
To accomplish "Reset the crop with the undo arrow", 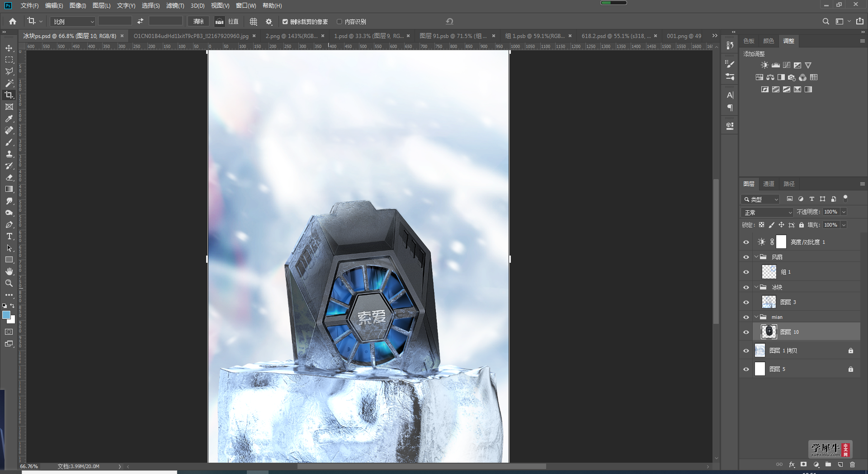I will click(x=449, y=21).
